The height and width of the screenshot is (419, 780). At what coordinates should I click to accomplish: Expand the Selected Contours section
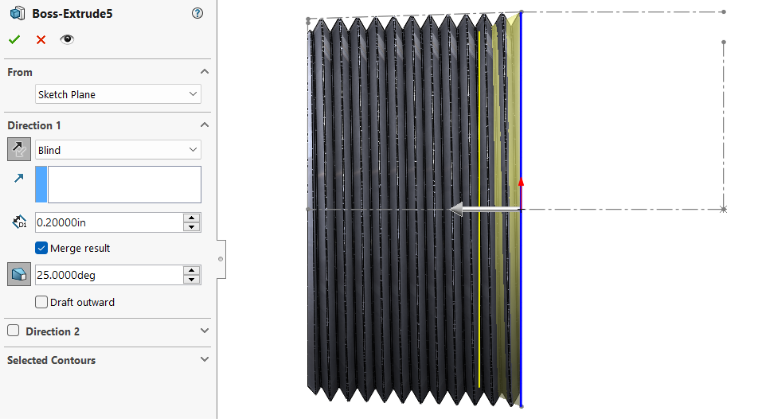(204, 360)
